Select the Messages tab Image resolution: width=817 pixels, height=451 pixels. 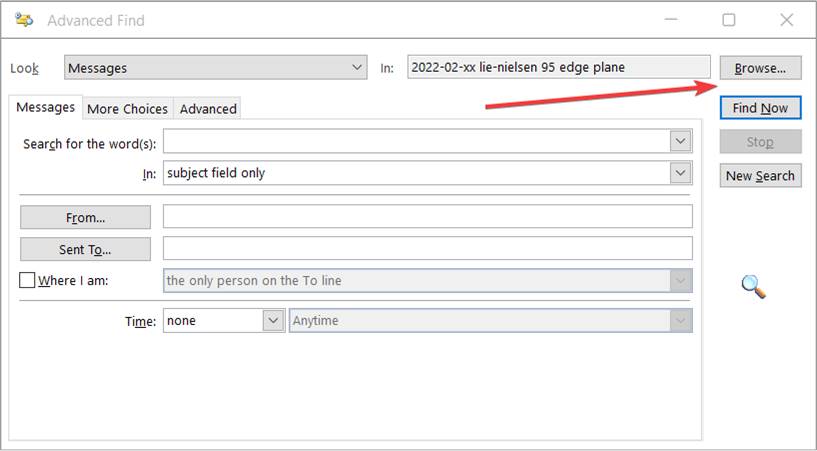(x=45, y=108)
